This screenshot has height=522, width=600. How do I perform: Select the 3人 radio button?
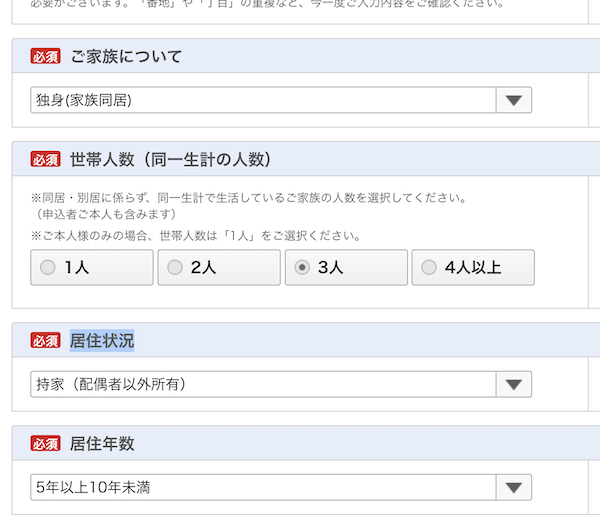click(345, 267)
